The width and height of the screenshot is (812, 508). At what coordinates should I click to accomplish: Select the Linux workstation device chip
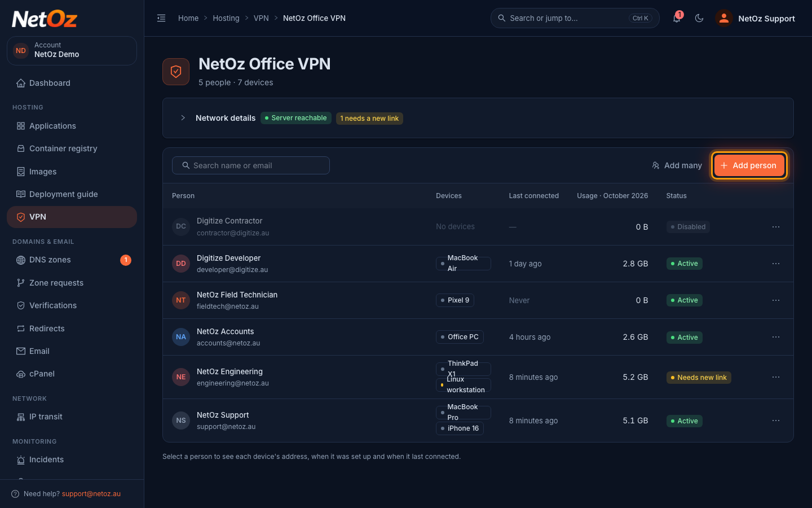464,385
